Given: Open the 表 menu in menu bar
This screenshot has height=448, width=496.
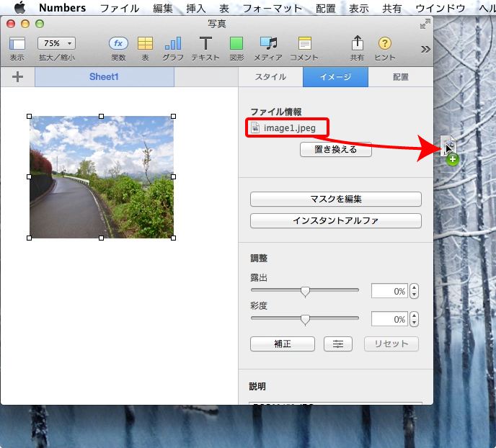Looking at the screenshot, I should click(x=224, y=8).
